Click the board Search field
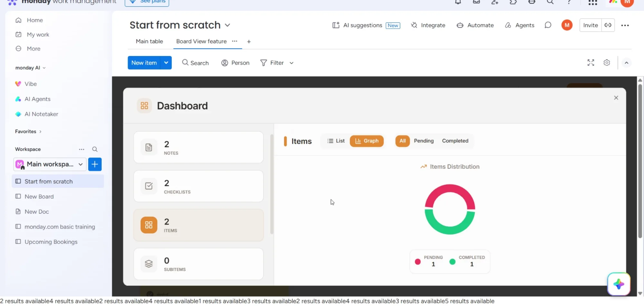Screen dimensions: 644x306 (195, 63)
